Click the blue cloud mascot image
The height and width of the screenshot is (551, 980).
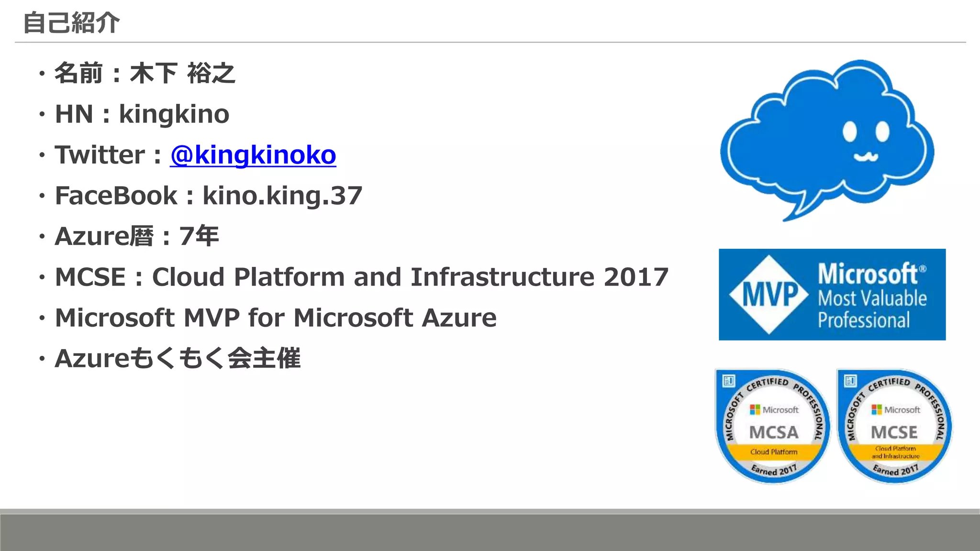[x=827, y=139]
